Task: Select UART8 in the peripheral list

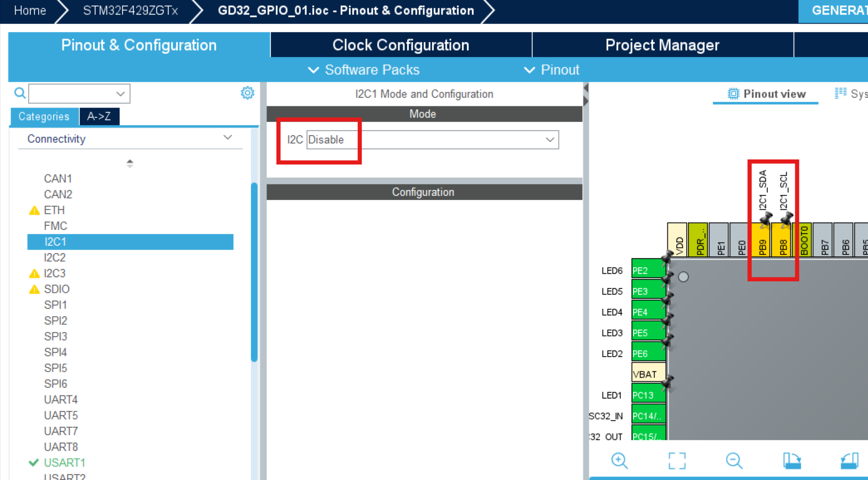Action: tap(61, 447)
